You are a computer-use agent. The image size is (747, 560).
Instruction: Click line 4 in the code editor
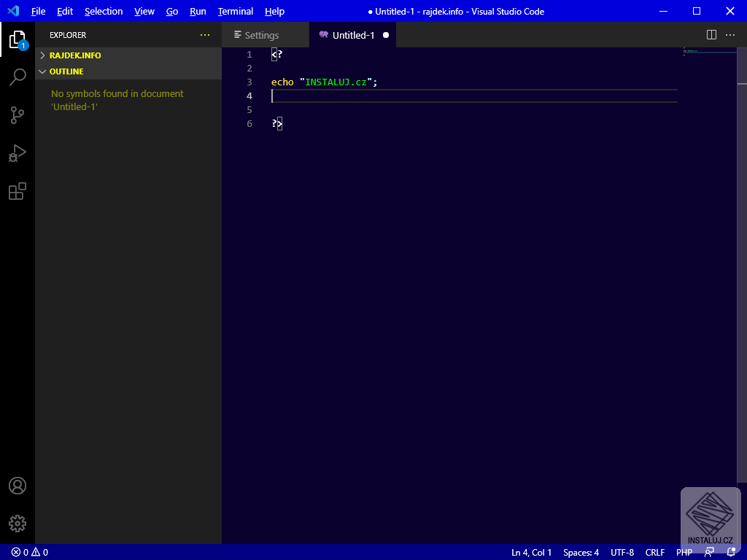point(365,96)
